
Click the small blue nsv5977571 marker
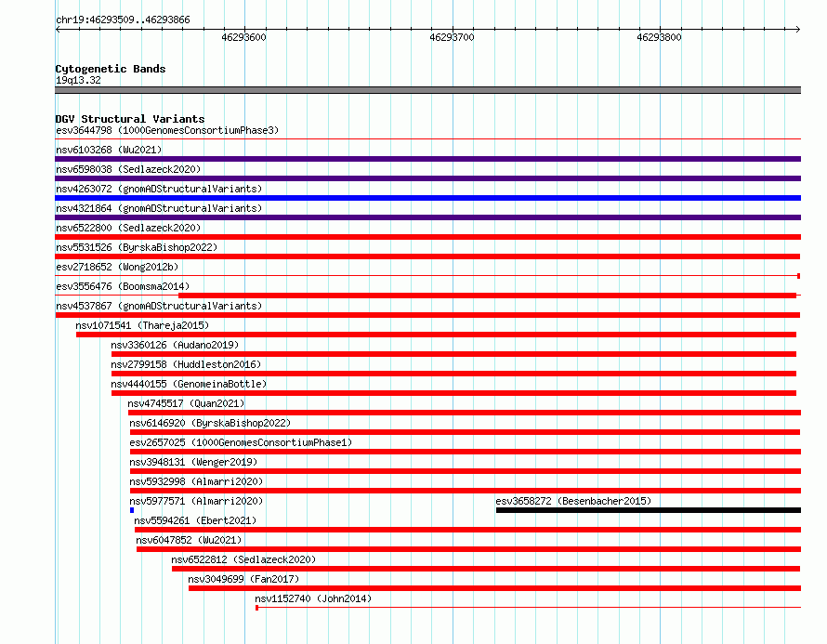point(132,510)
